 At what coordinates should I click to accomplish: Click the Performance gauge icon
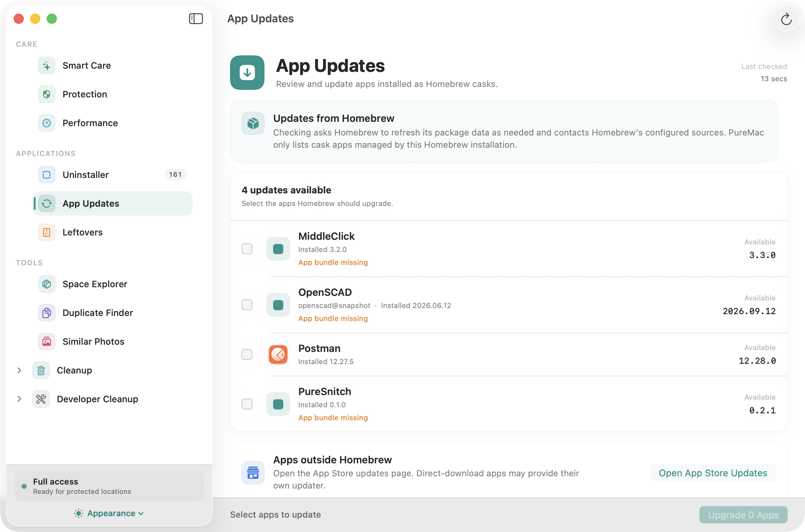click(47, 123)
